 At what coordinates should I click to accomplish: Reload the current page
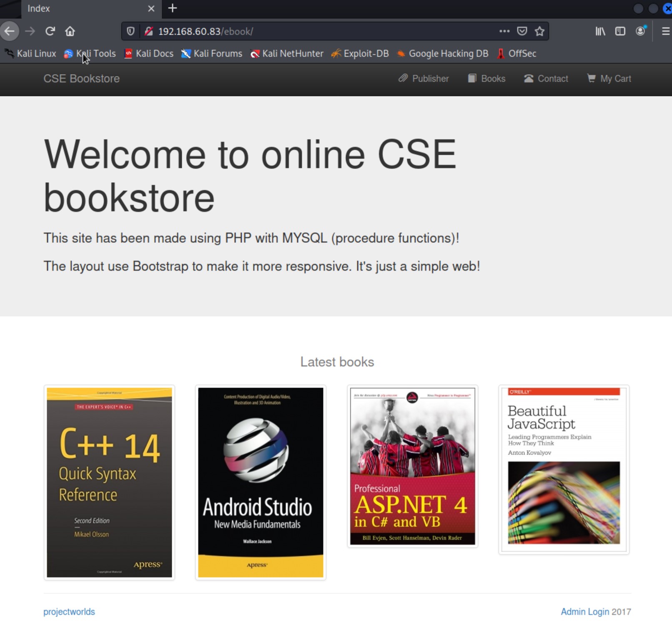[x=50, y=31]
